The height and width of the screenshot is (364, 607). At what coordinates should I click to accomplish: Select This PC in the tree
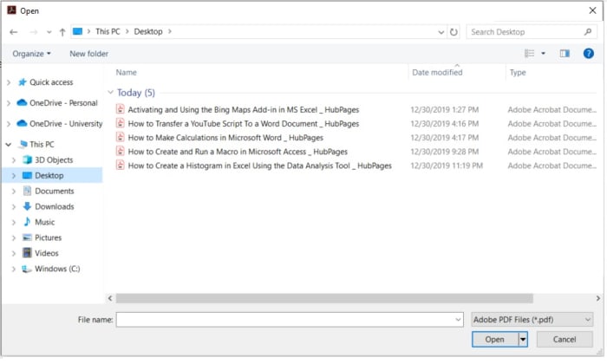pyautogui.click(x=42, y=145)
